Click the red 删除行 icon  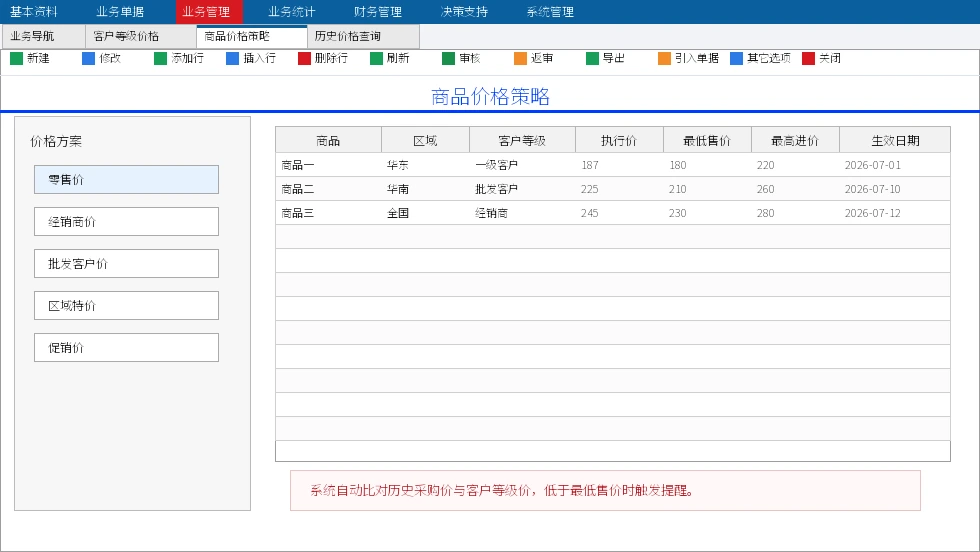click(304, 58)
